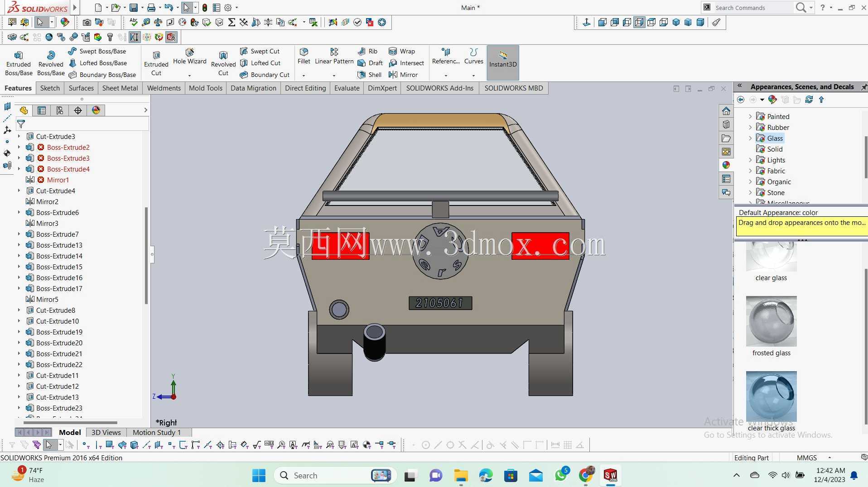This screenshot has height=487, width=868.
Task: Select the Boss-Extrude23 feature
Action: point(59,408)
